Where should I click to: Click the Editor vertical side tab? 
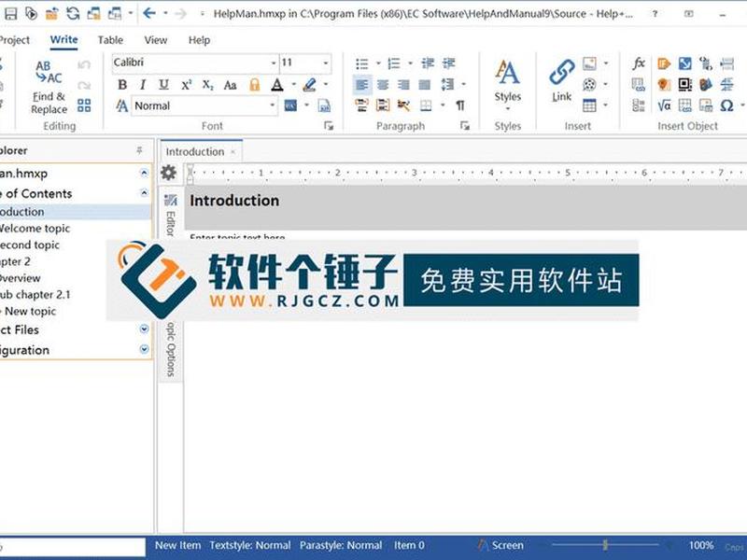pos(170,216)
